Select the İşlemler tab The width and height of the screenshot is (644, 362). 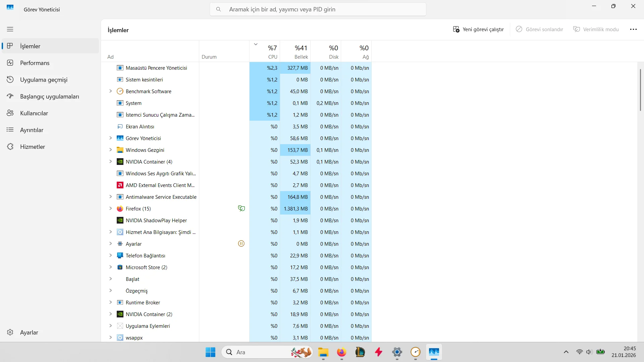click(30, 46)
